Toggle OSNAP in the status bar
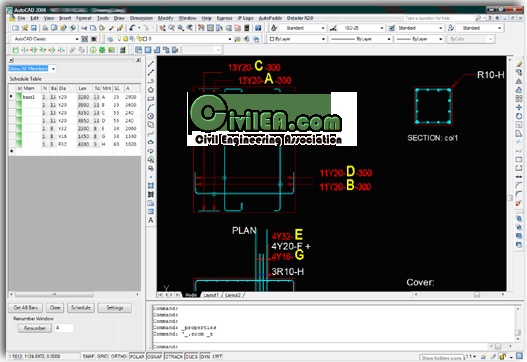 click(x=155, y=356)
